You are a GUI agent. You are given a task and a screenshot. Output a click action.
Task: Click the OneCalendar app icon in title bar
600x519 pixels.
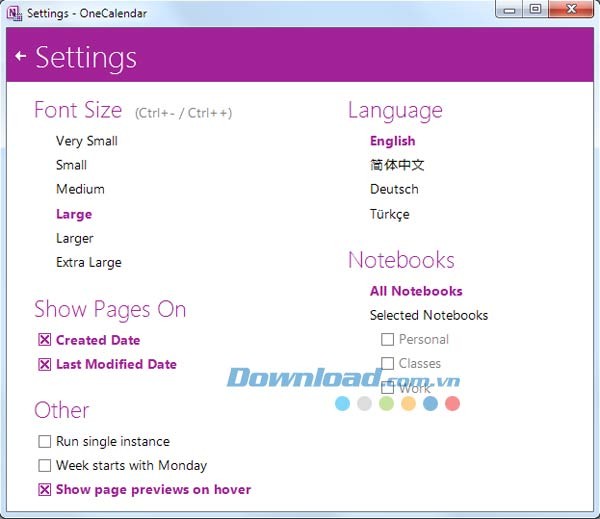pos(14,11)
